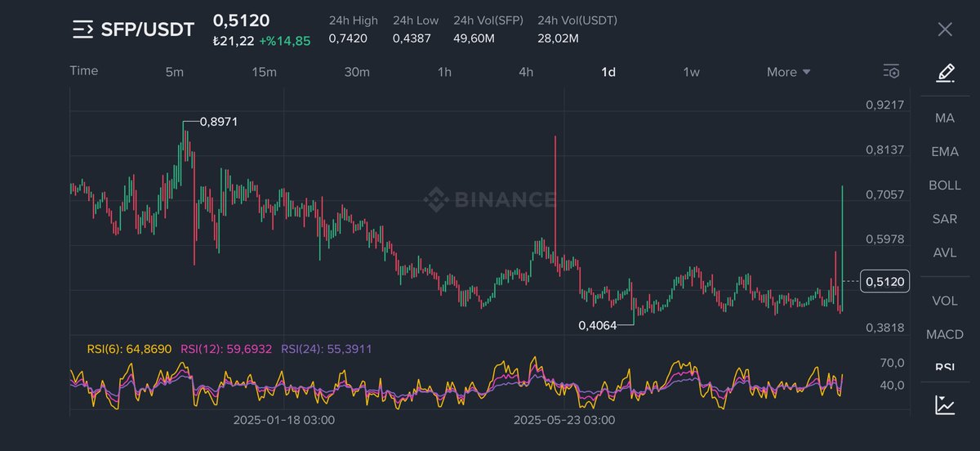Click the 0,4064 low price marker
Screen dimensions: 980x451
[597, 325]
